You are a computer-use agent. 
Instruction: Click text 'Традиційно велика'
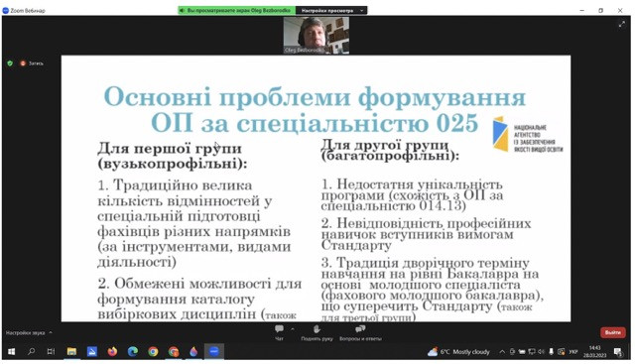pyautogui.click(x=183, y=185)
